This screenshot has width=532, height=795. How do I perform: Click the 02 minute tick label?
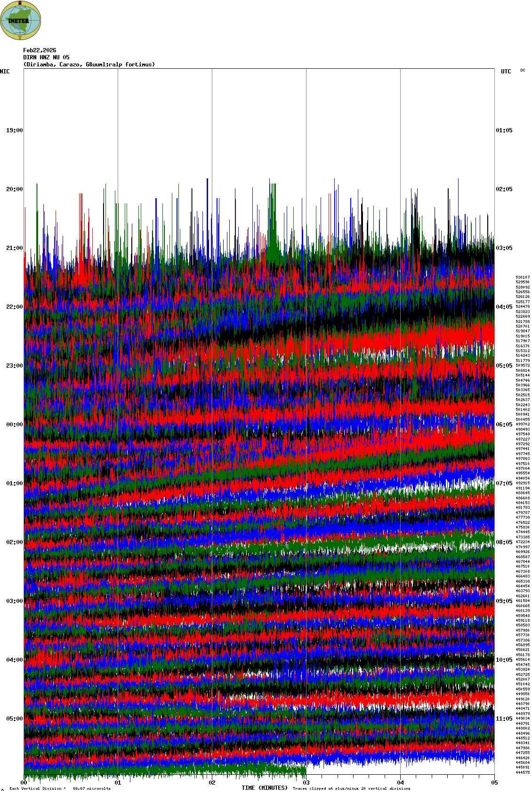click(212, 783)
